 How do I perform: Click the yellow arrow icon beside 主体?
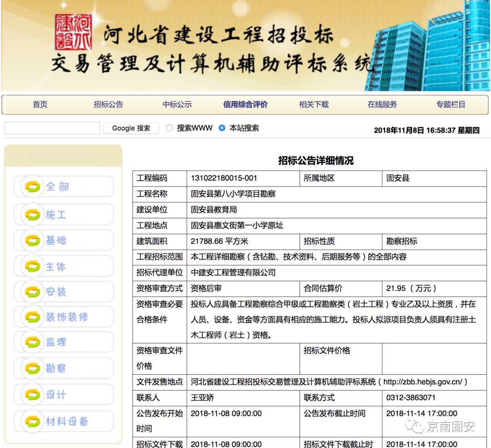point(33,266)
